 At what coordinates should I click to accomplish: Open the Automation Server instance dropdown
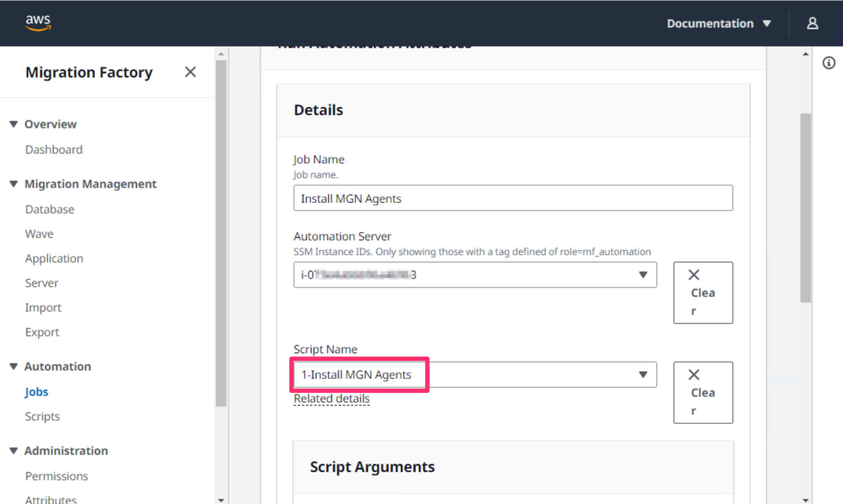pyautogui.click(x=643, y=275)
